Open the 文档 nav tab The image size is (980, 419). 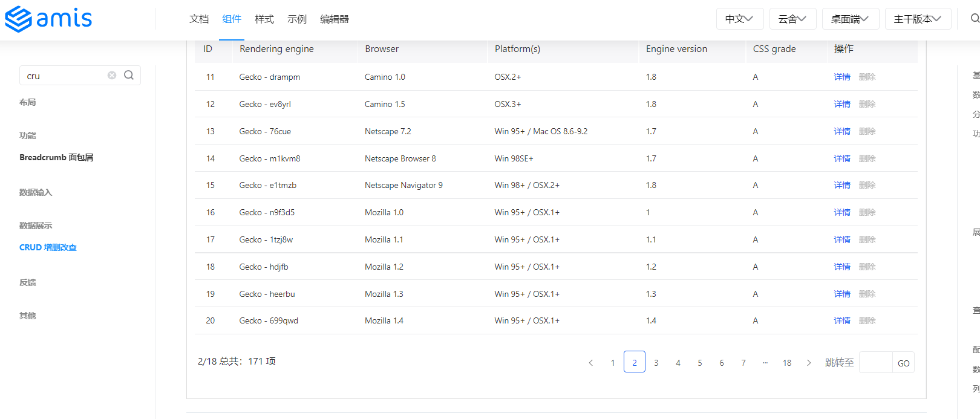pos(199,19)
